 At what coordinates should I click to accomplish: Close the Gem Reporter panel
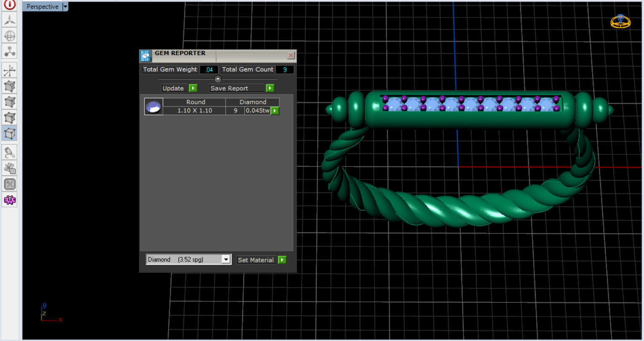click(291, 55)
